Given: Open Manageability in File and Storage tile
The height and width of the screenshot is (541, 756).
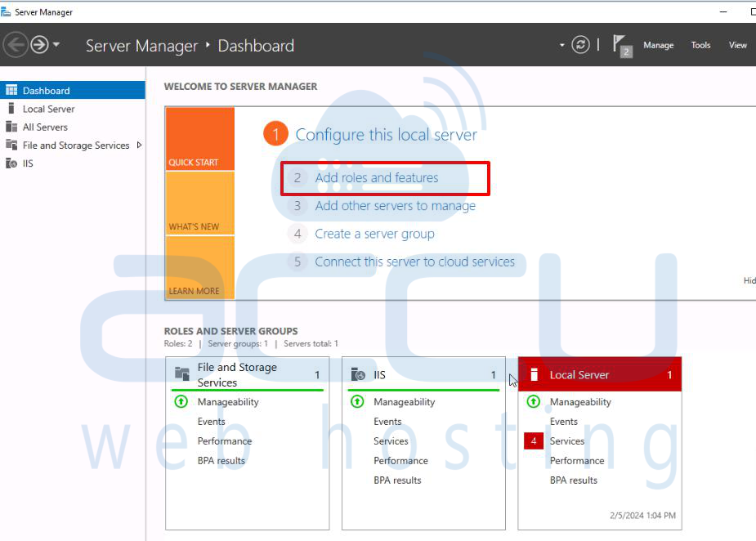Looking at the screenshot, I should click(228, 401).
